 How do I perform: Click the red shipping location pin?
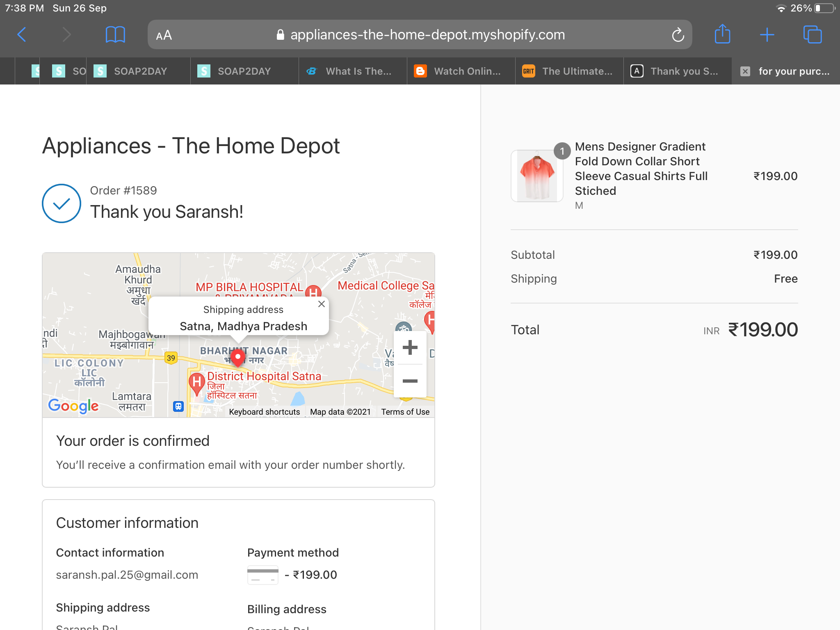pyautogui.click(x=238, y=358)
